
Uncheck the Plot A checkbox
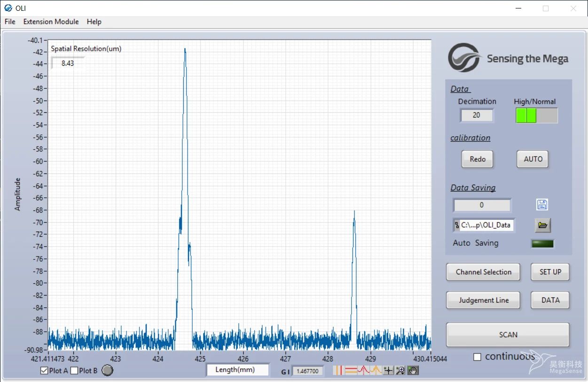(x=45, y=371)
